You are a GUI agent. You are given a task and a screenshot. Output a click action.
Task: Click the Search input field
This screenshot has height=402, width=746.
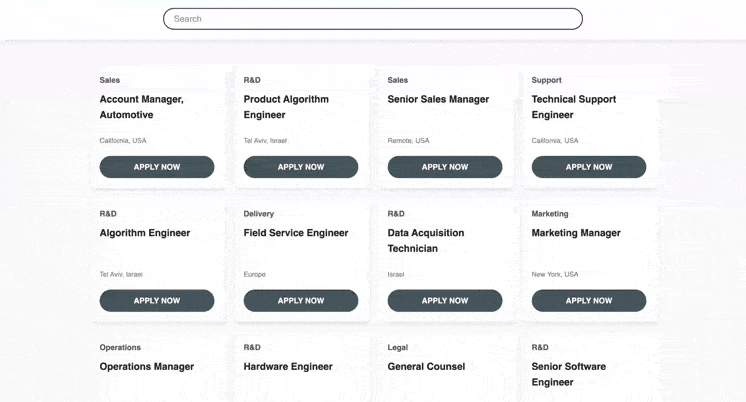373,19
